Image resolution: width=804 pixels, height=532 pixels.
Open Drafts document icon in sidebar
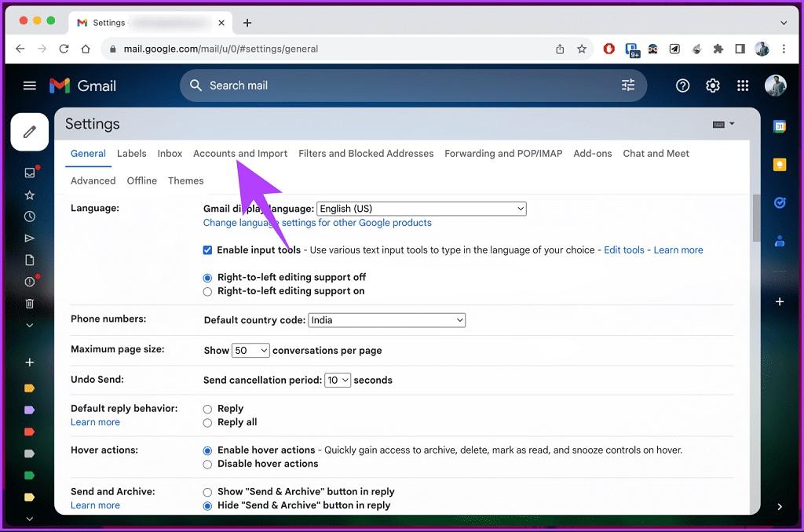tap(30, 261)
